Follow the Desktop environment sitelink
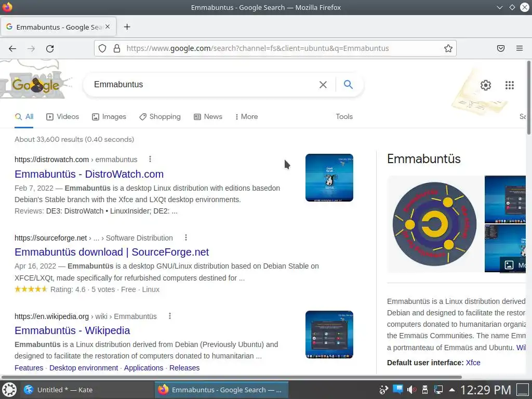Screen dimensions: 532x399 pyautogui.click(x=84, y=368)
